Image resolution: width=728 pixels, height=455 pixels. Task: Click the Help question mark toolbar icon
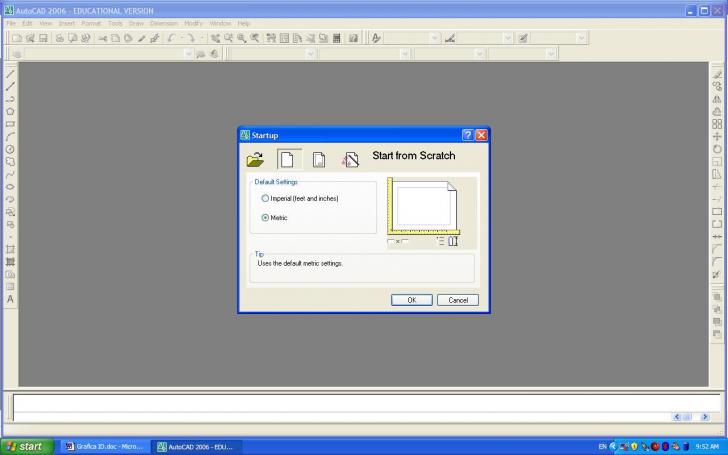353,38
